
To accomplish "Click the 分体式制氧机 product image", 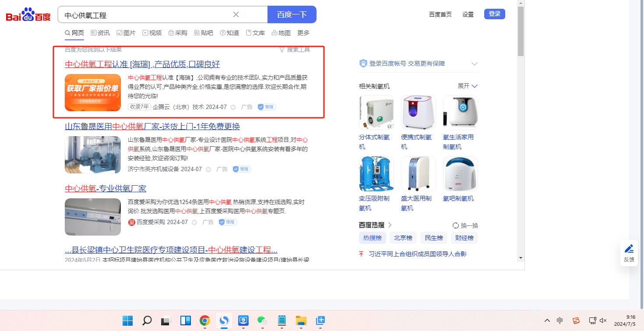I will tap(377, 113).
